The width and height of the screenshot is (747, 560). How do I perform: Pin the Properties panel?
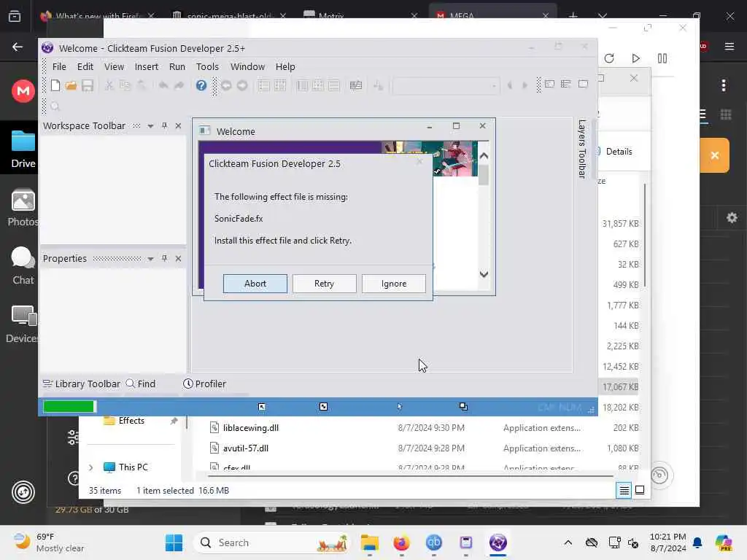164,258
